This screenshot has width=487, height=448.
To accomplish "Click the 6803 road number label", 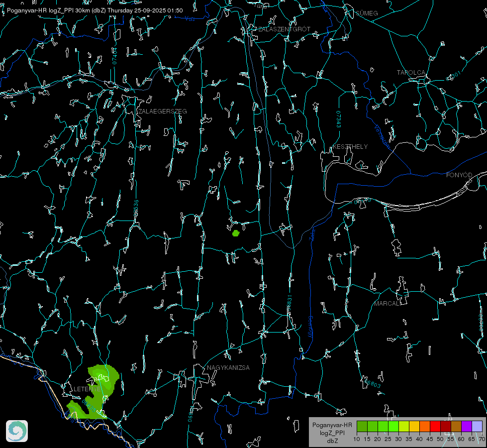I will click(x=372, y=384).
